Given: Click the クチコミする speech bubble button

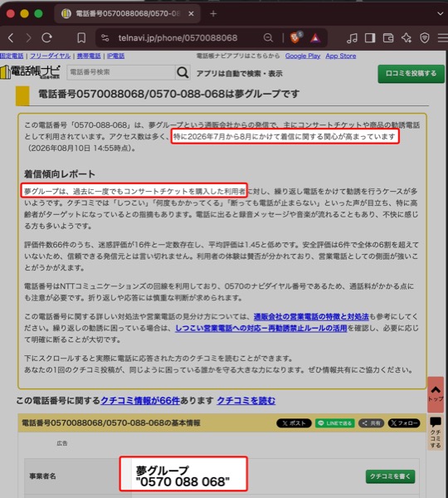Looking at the screenshot, I should pyautogui.click(x=436, y=432).
